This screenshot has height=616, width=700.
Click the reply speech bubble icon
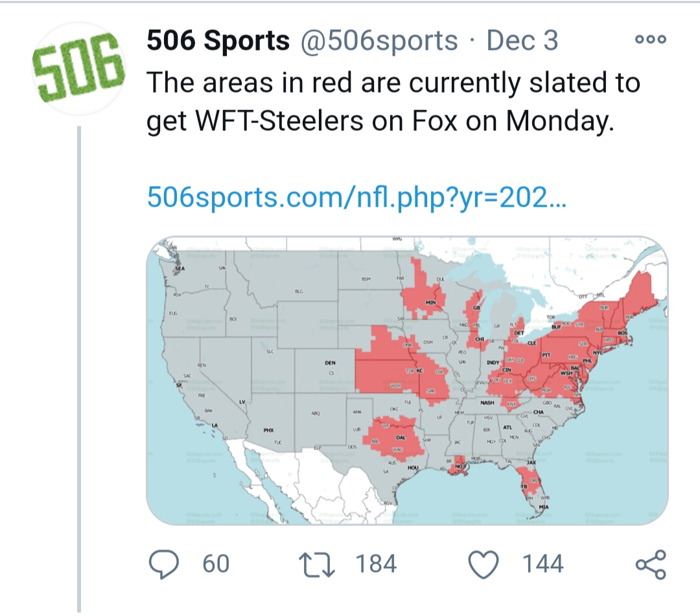tap(164, 564)
